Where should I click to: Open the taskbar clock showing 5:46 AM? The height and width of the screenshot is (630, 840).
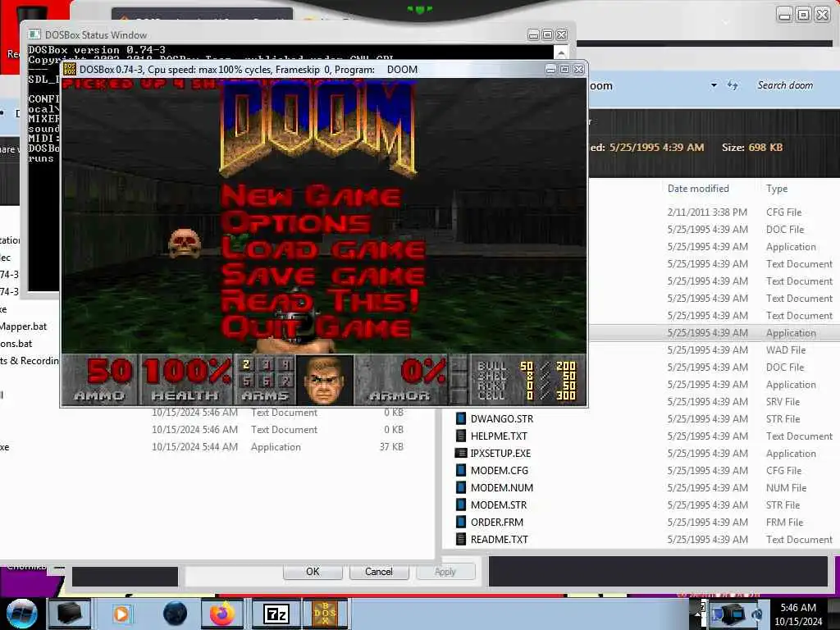click(x=798, y=614)
